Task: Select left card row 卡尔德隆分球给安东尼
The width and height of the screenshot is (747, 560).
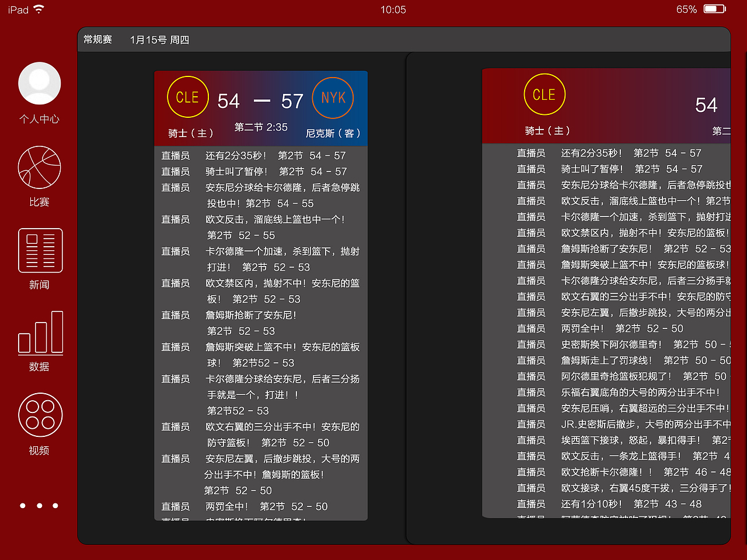Action: tap(261, 395)
